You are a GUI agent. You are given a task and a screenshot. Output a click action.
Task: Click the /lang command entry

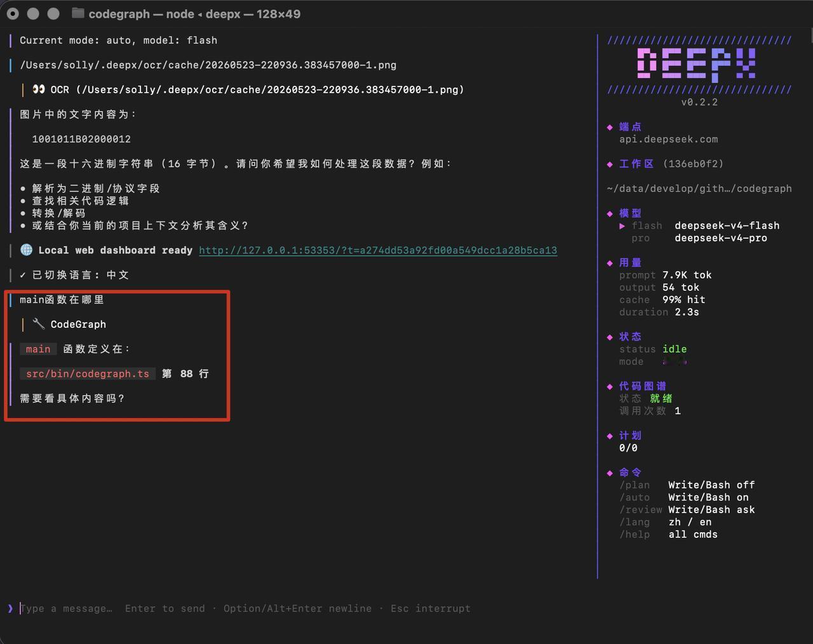tap(666, 522)
